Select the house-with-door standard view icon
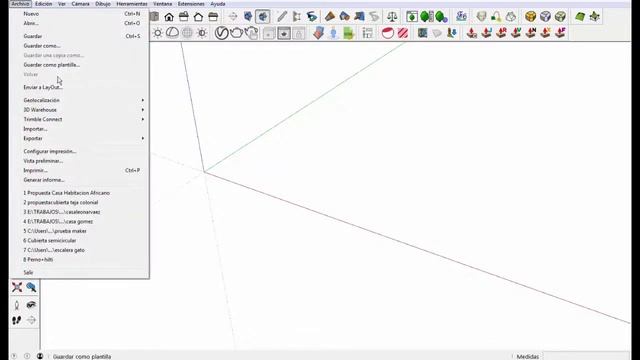Viewport: 640px width, 360px height. (169, 17)
